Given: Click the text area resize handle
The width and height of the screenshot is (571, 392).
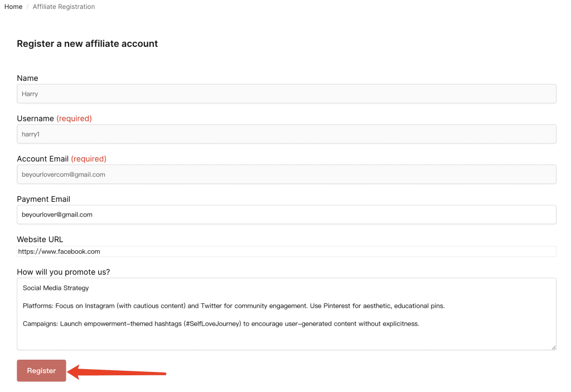Looking at the screenshot, I should coord(553,347).
